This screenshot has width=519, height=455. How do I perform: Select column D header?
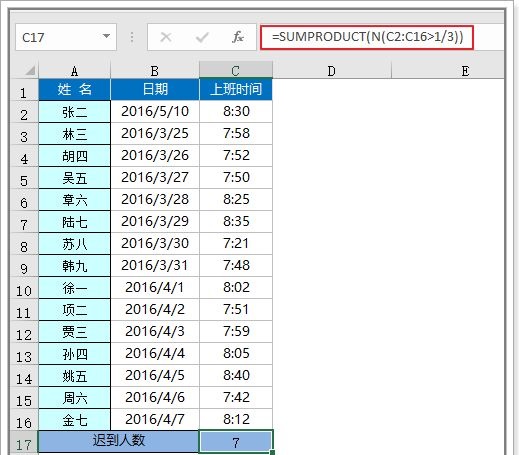331,70
